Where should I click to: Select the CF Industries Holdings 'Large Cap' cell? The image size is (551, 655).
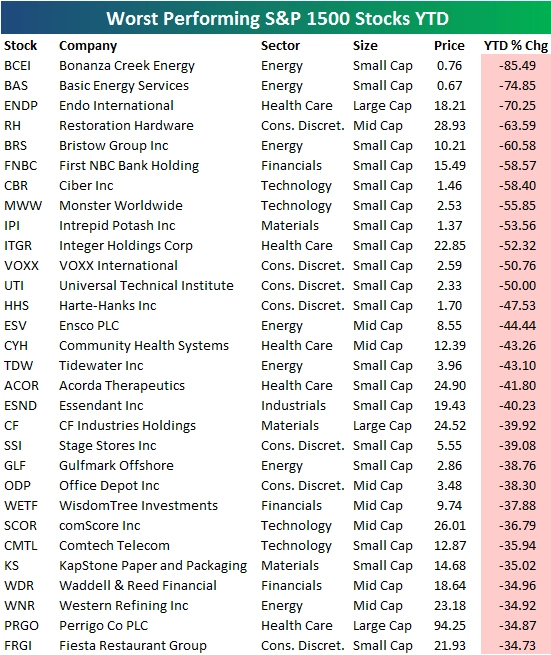pos(382,426)
